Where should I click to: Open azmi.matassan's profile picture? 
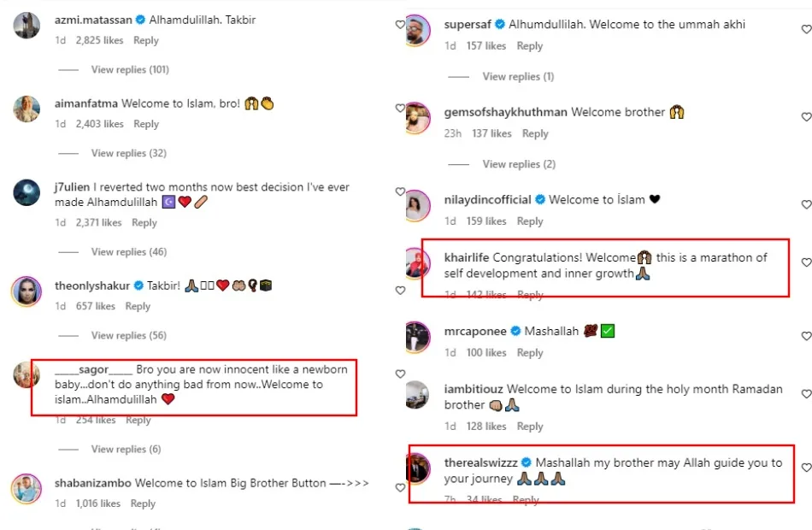click(26, 26)
